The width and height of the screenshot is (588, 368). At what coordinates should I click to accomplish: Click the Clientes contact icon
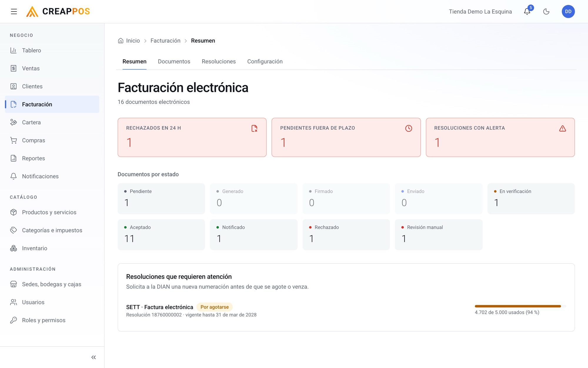pos(14,86)
